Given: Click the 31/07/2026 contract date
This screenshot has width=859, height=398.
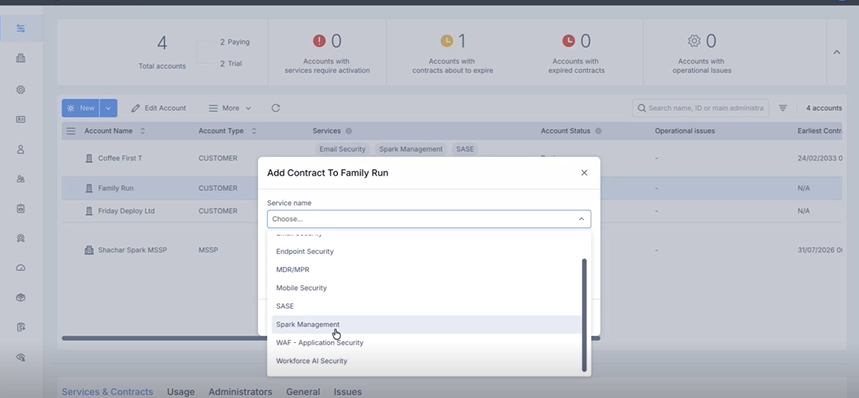Looking at the screenshot, I should click(820, 250).
